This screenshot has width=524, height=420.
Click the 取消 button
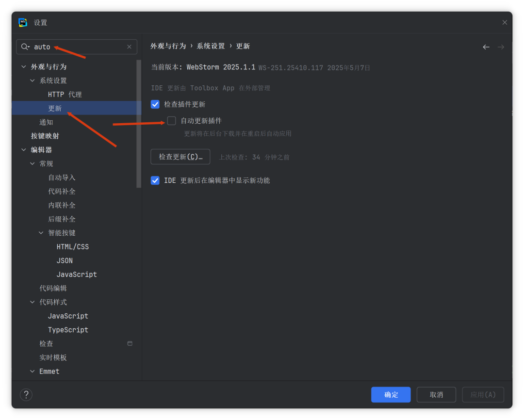[x=436, y=395]
